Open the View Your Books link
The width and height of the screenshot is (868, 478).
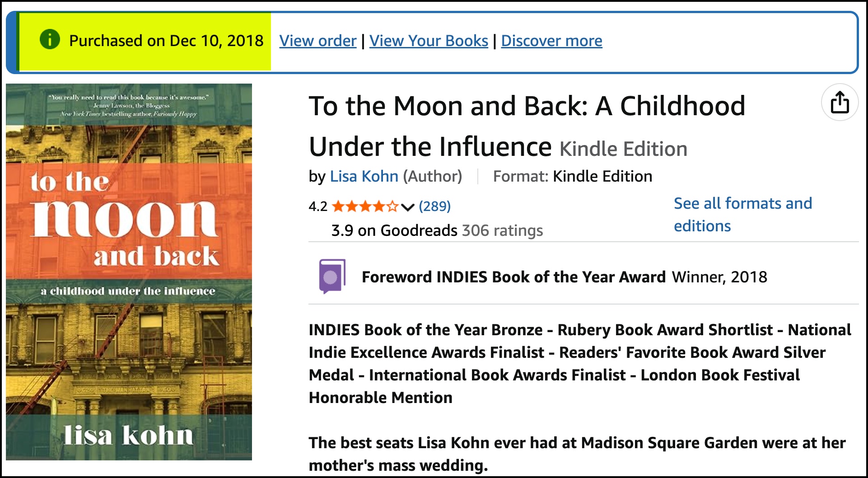(429, 41)
